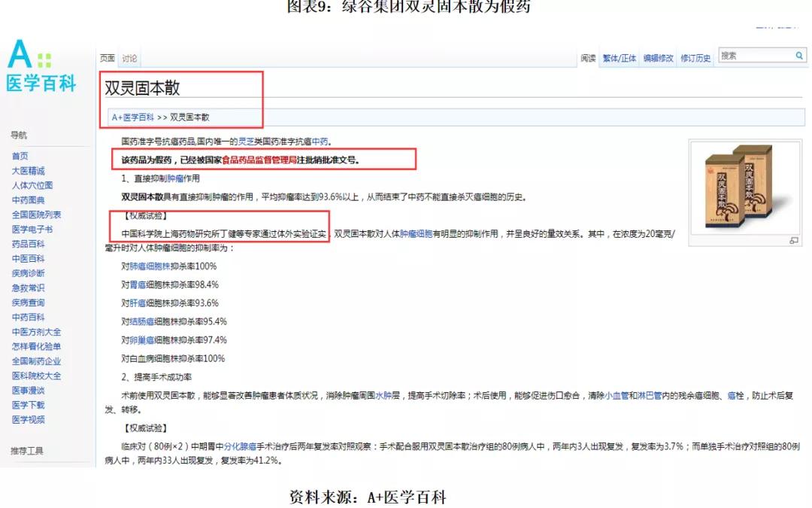Open the 修订历史 tab
Image resolution: width=812 pixels, height=508 pixels.
(x=695, y=58)
